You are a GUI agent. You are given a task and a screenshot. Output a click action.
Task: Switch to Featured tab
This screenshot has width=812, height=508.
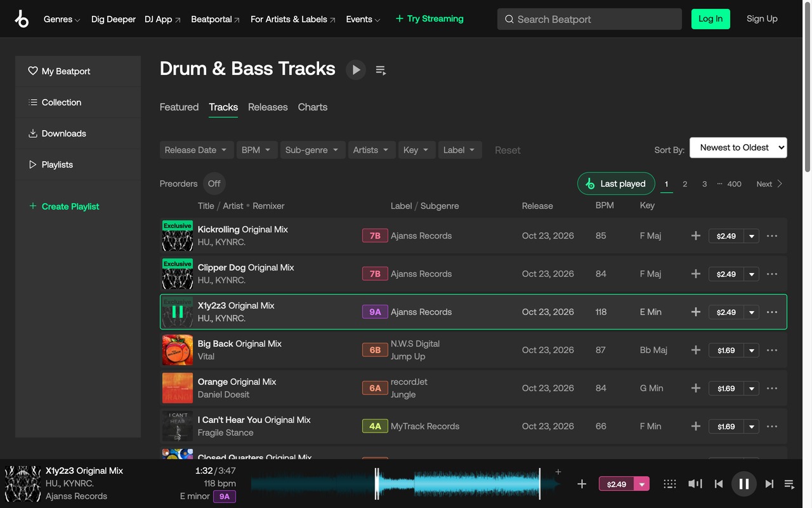coord(179,107)
